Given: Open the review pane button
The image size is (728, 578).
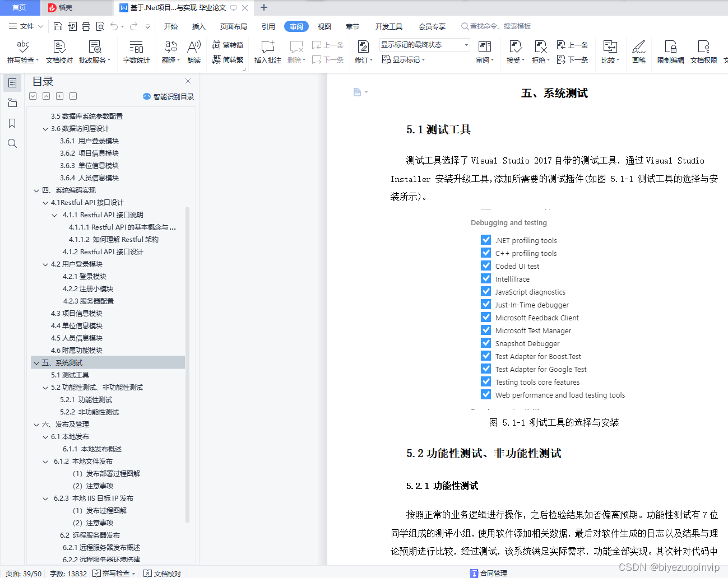Looking at the screenshot, I should (x=485, y=52).
